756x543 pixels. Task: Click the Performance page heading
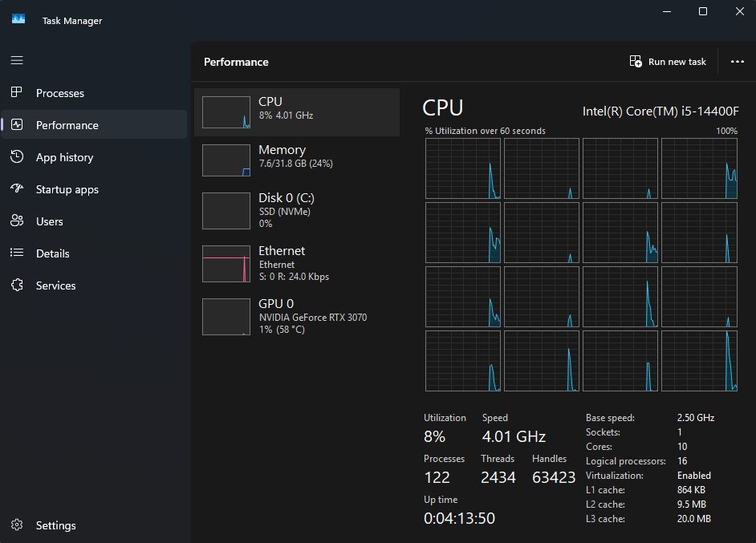click(236, 62)
